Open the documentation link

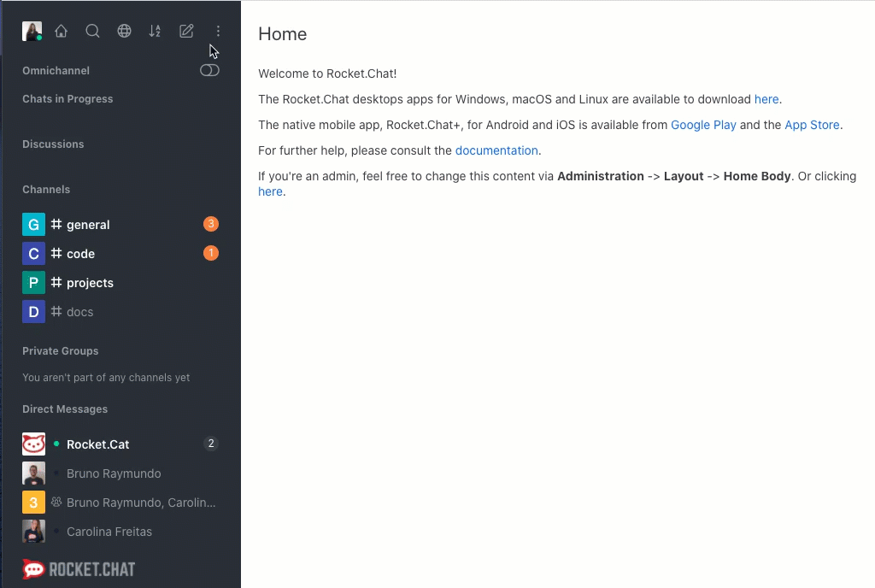click(x=496, y=150)
